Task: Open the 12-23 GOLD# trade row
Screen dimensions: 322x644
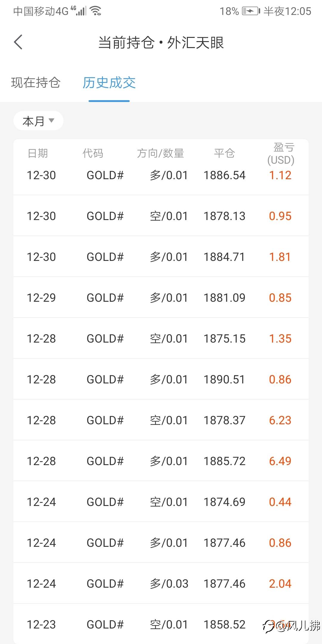Action: tap(161, 624)
